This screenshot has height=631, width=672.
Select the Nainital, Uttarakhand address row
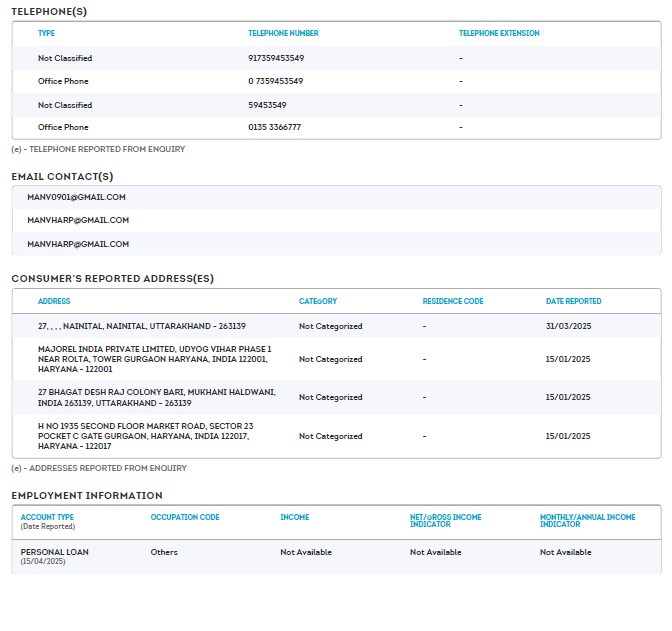[142, 326]
